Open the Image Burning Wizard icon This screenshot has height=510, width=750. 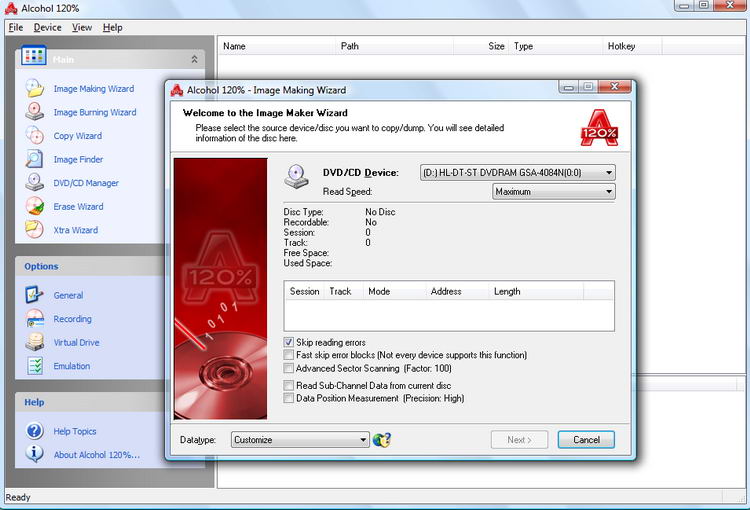click(x=35, y=112)
